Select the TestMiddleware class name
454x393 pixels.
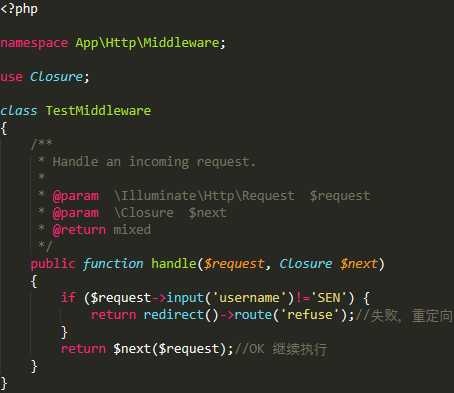coord(98,111)
